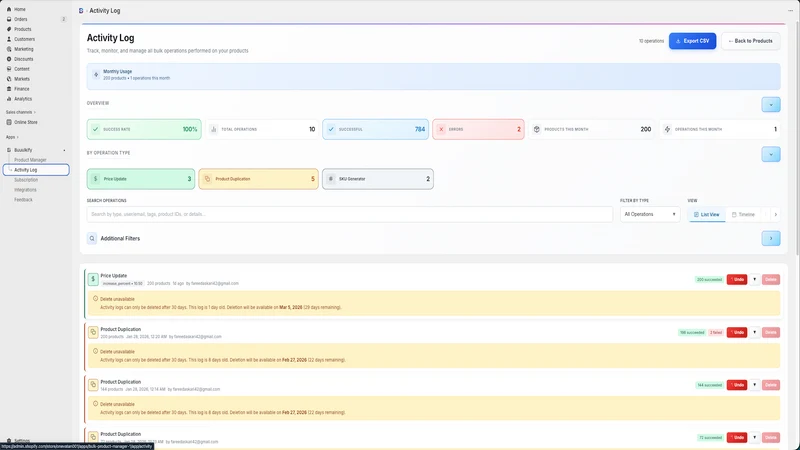Expand Additional Filters chevron button
The height and width of the screenshot is (450, 800).
point(771,238)
